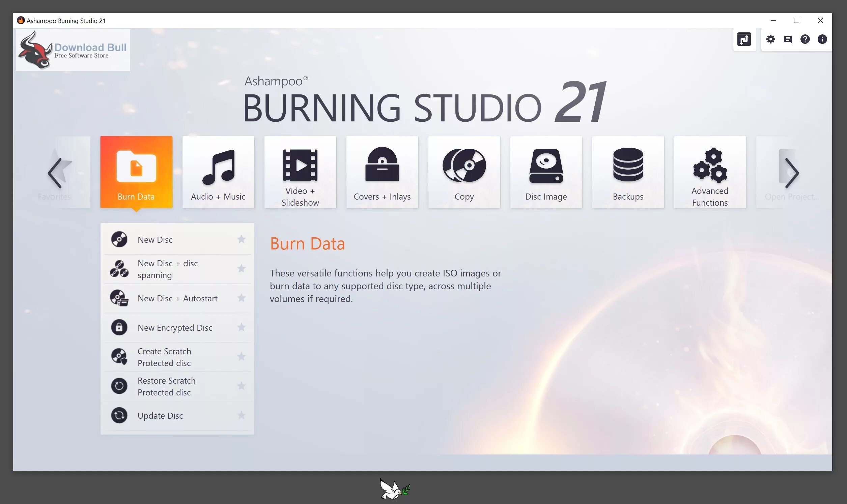Select the Burn Data category tab
This screenshot has width=847, height=504.
coord(136,172)
